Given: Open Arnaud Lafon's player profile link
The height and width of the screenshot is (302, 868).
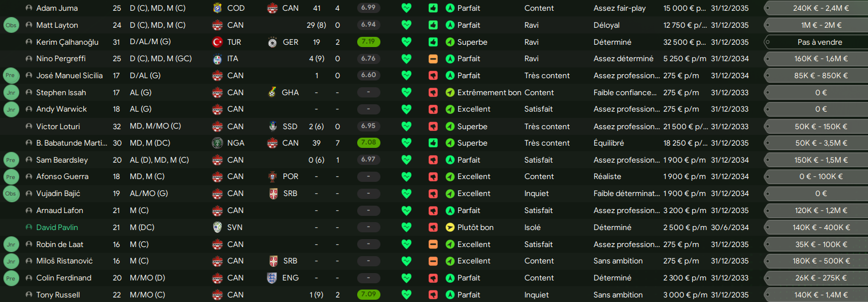Looking at the screenshot, I should click(x=60, y=211).
